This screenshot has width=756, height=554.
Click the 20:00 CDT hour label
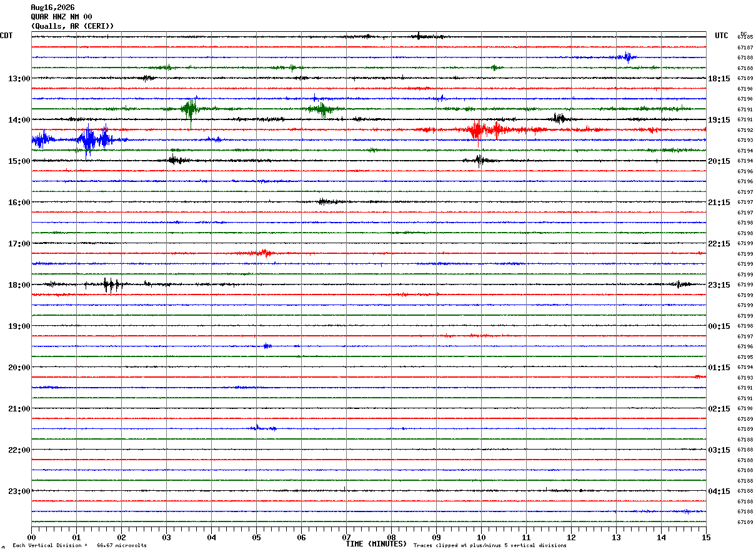19,368
